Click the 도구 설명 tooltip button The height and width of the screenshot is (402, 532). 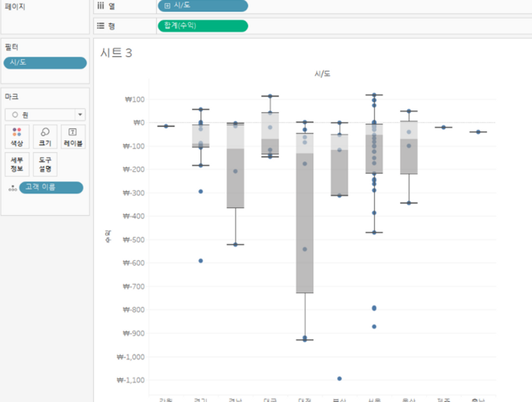[45, 164]
